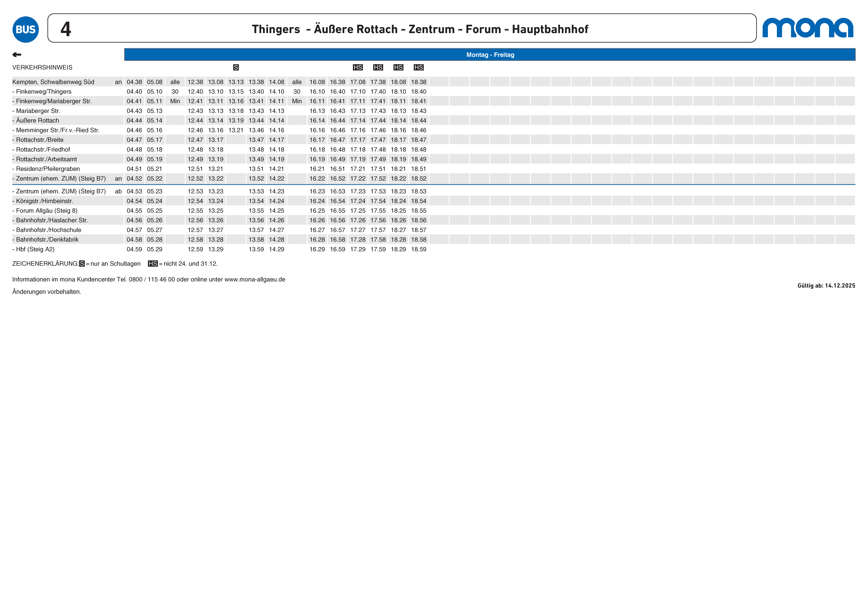Click the blue BUS circle icon
The image size is (868, 614).
pyautogui.click(x=26, y=30)
